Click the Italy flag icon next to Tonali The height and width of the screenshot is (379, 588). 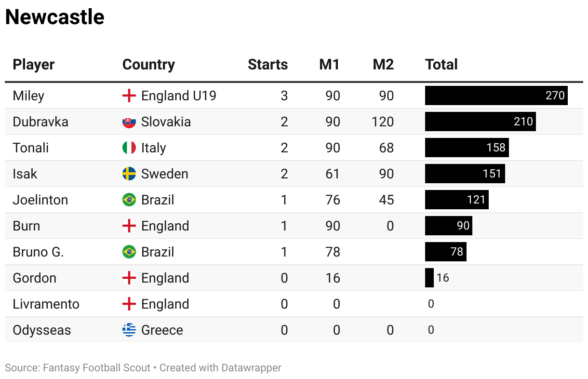(129, 148)
